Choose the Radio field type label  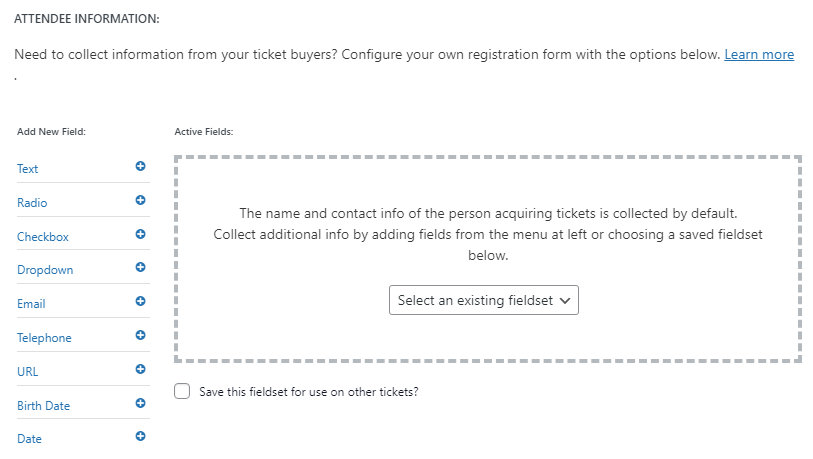32,203
